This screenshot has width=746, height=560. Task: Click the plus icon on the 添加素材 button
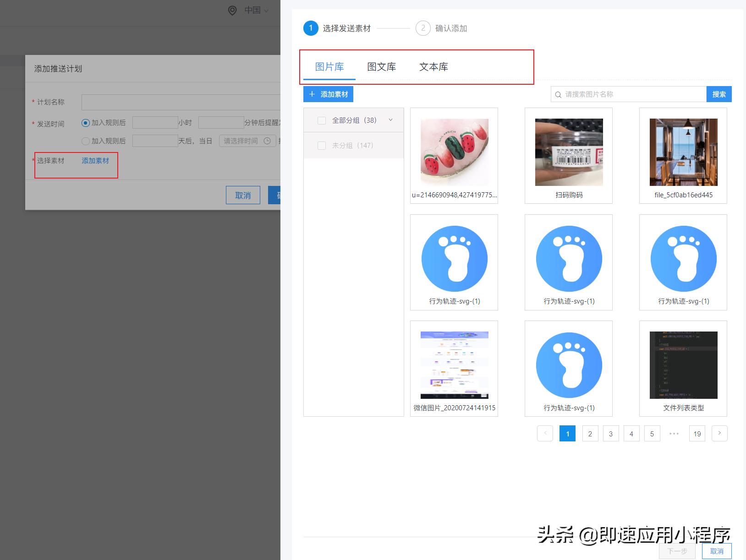point(312,94)
